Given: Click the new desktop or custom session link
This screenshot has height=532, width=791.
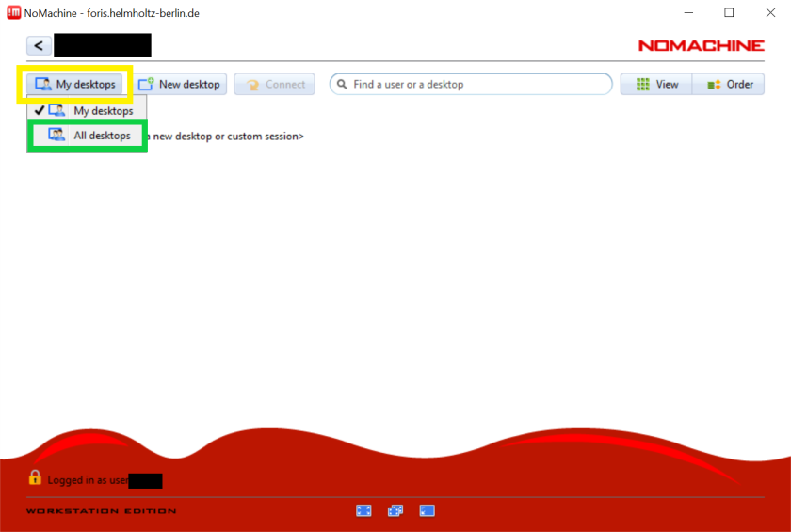Looking at the screenshot, I should click(x=226, y=137).
